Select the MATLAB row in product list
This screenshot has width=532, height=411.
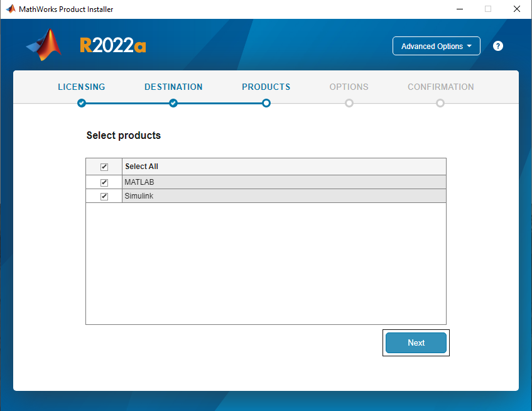coord(283,182)
